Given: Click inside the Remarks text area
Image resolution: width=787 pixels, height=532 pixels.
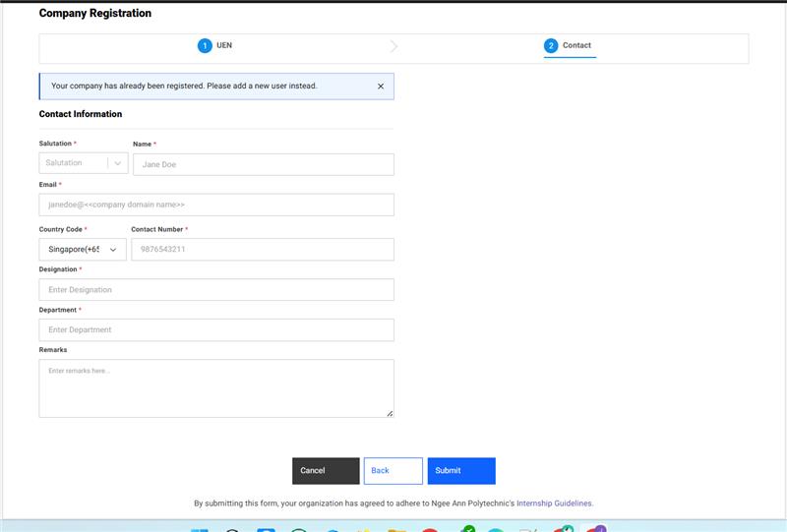Looking at the screenshot, I should point(216,388).
